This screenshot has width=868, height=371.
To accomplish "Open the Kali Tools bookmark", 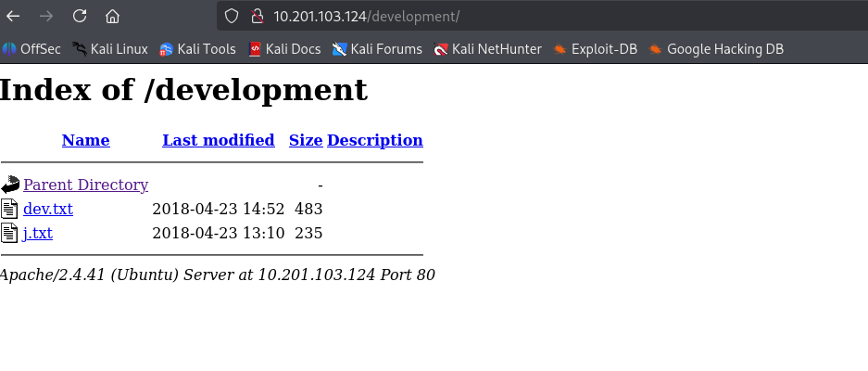I will coord(197,49).
